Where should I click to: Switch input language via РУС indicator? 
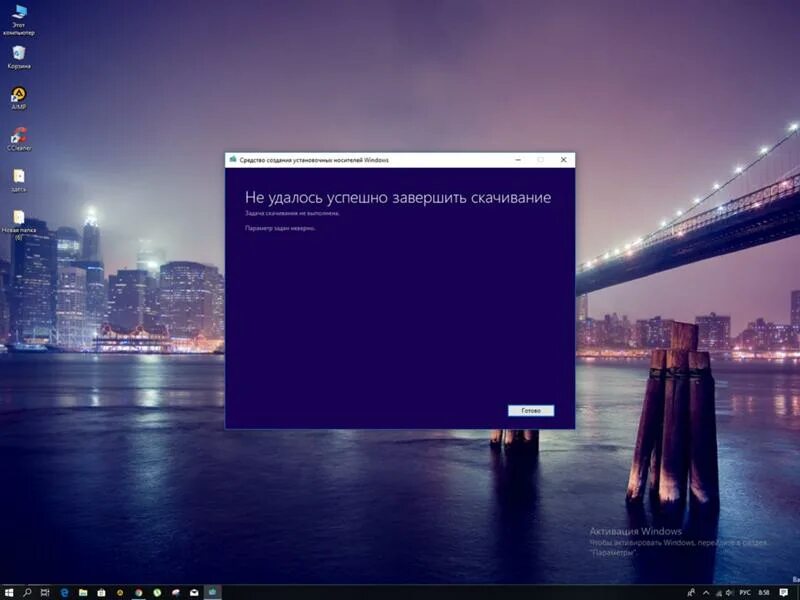point(745,592)
